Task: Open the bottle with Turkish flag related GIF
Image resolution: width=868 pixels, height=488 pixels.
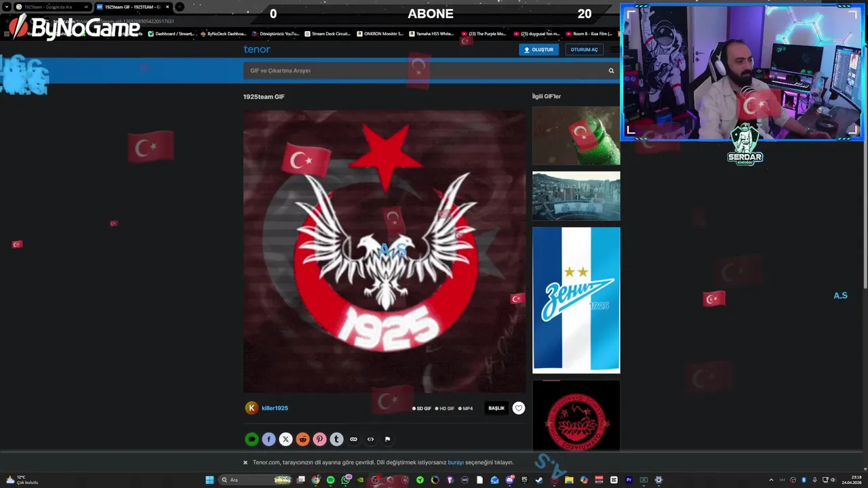Action: (576, 136)
